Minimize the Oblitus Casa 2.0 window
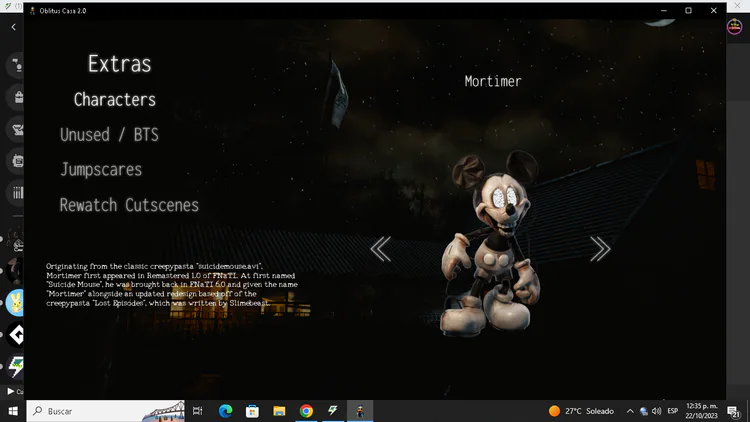The width and height of the screenshot is (750, 422). 663,11
